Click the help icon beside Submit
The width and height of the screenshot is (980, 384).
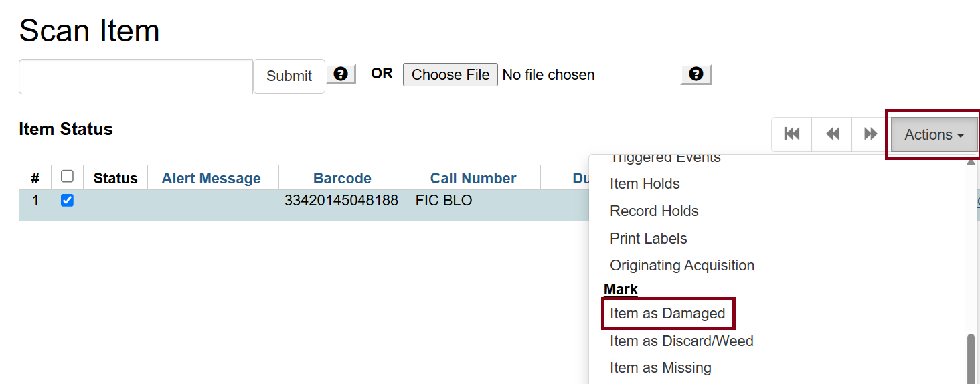coord(341,74)
